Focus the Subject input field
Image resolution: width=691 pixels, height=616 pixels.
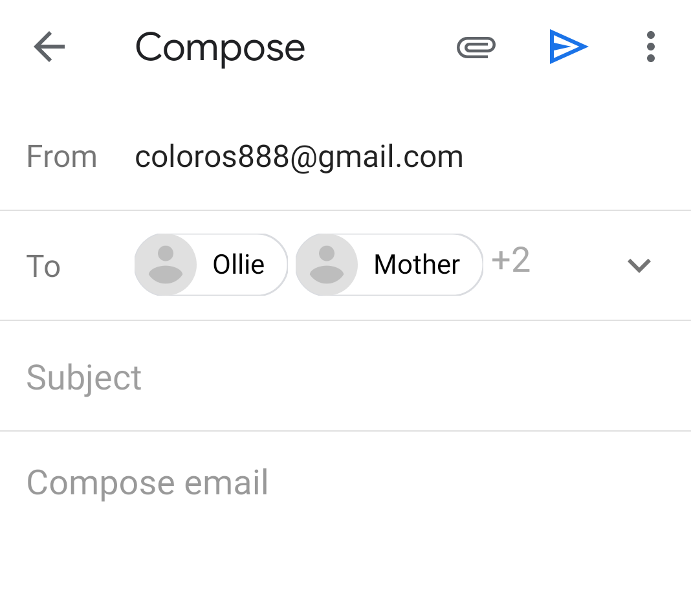pyautogui.click(x=84, y=377)
